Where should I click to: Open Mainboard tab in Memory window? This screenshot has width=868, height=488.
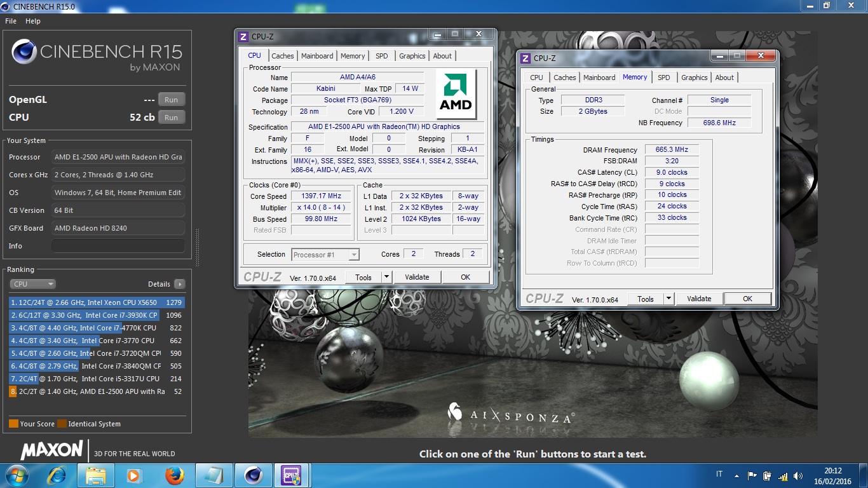pyautogui.click(x=599, y=78)
